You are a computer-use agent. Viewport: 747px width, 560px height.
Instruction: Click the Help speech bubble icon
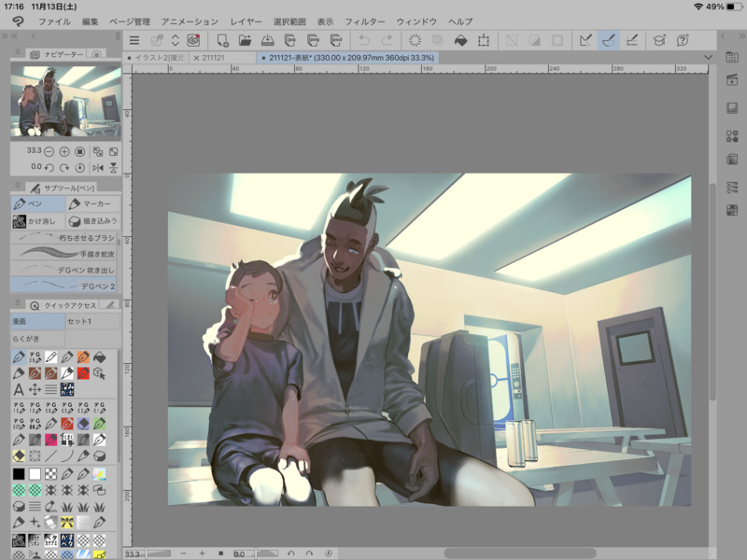(683, 40)
